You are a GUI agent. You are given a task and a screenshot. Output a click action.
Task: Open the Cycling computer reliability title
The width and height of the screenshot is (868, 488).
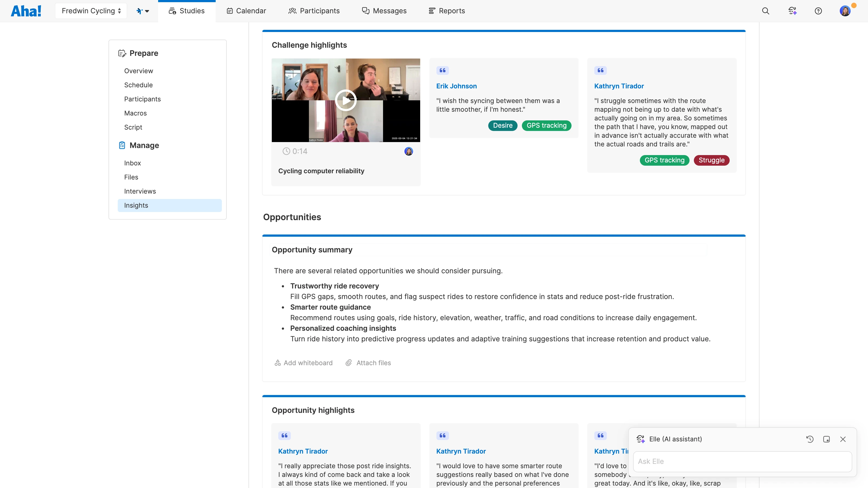pos(321,171)
